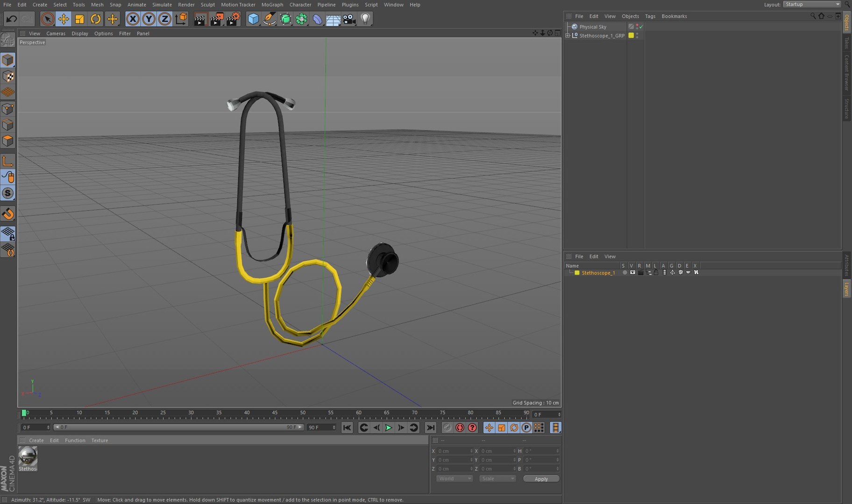
Task: Activate the Rotate tool in top toolbar
Action: [96, 19]
